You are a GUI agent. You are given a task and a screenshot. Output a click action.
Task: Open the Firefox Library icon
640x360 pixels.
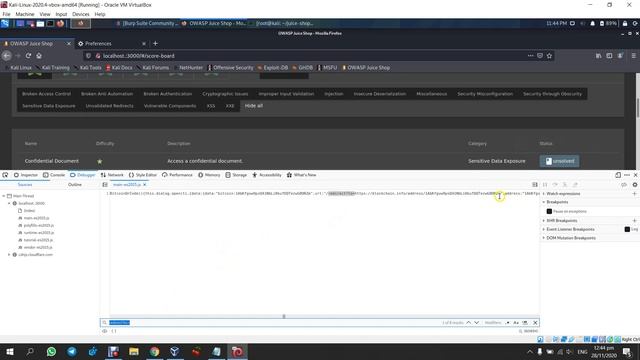pos(598,56)
